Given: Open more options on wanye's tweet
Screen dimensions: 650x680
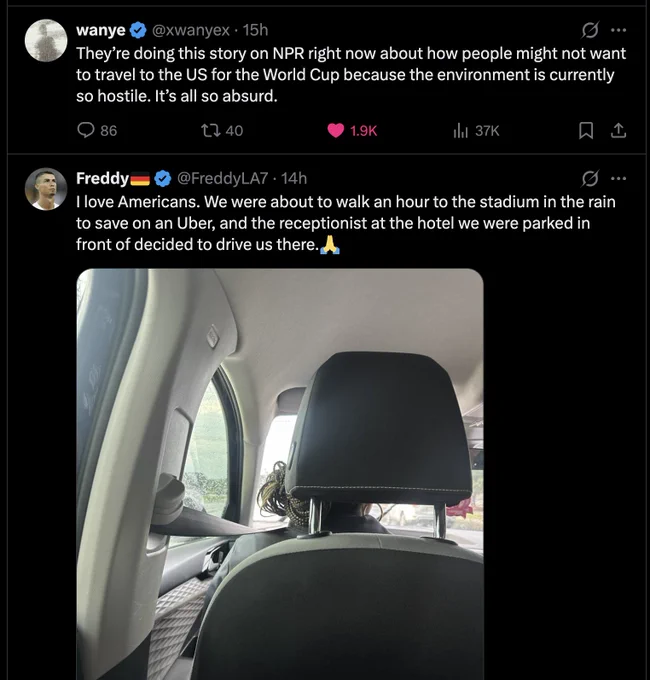Looking at the screenshot, I should tap(618, 30).
